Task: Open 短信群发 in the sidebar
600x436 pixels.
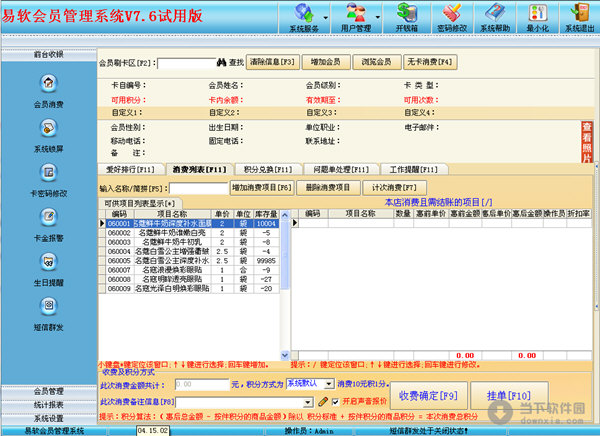Action: click(49, 314)
